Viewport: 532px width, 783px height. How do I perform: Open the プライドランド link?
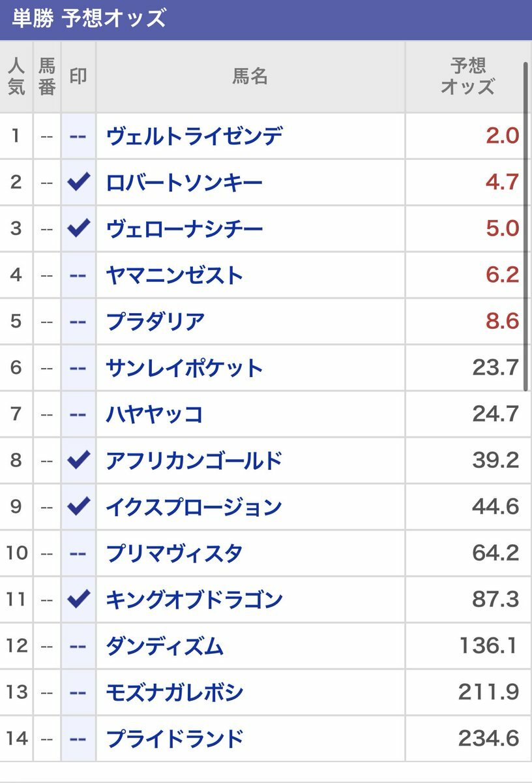coord(174,739)
